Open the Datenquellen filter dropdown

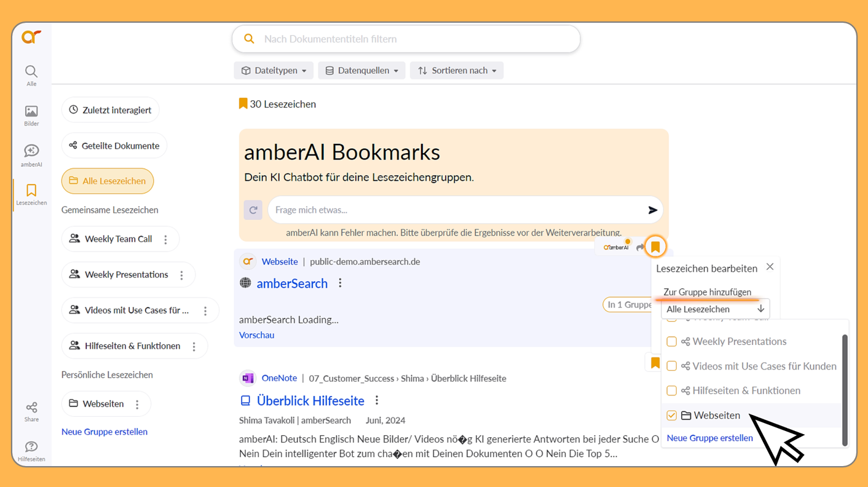pos(361,71)
